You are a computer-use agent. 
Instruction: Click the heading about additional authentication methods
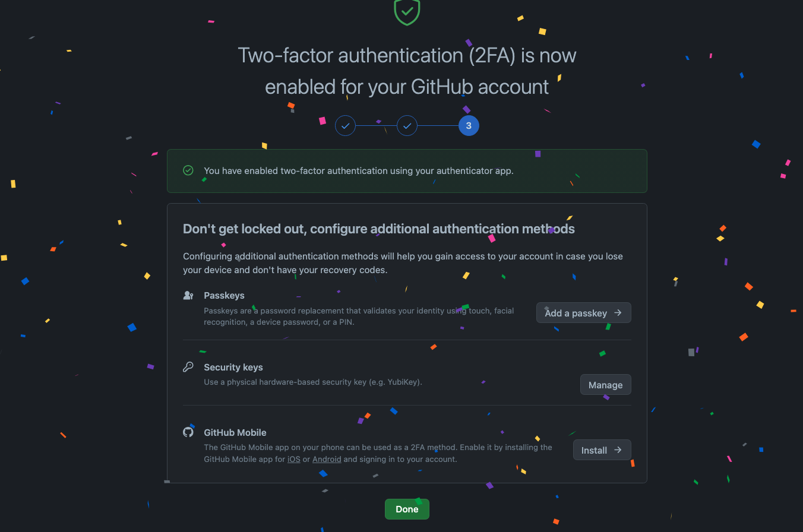(x=378, y=229)
